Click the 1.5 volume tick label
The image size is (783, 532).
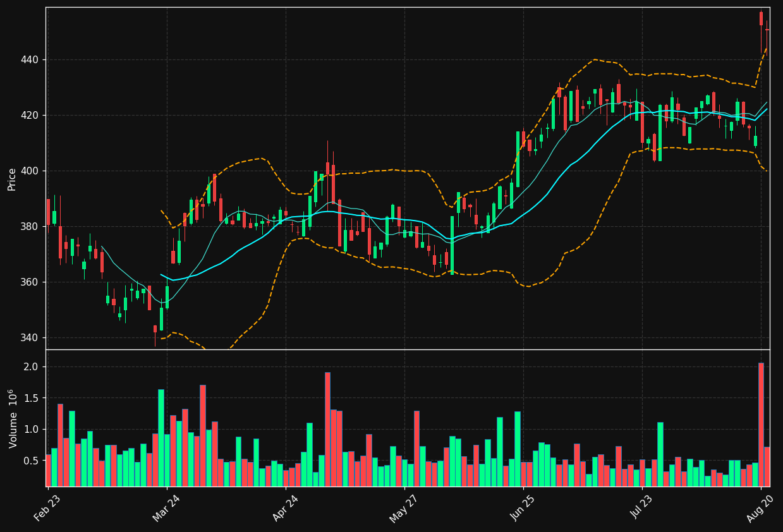[x=32, y=399]
